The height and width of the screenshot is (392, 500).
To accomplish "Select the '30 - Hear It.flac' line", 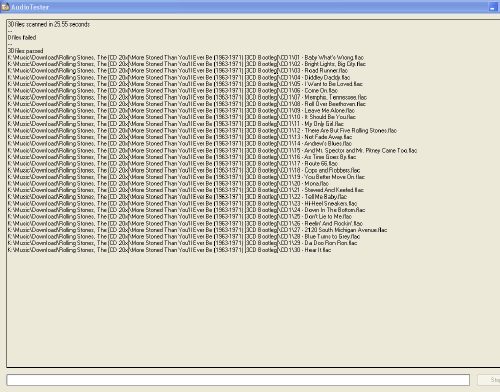I will click(170, 250).
